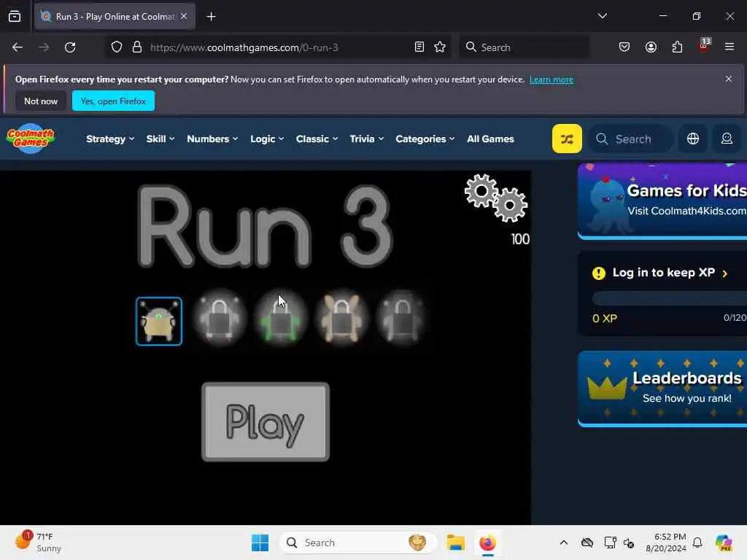The height and width of the screenshot is (560, 747).
Task: Click the Windows taskbar search box
Action: 358,542
